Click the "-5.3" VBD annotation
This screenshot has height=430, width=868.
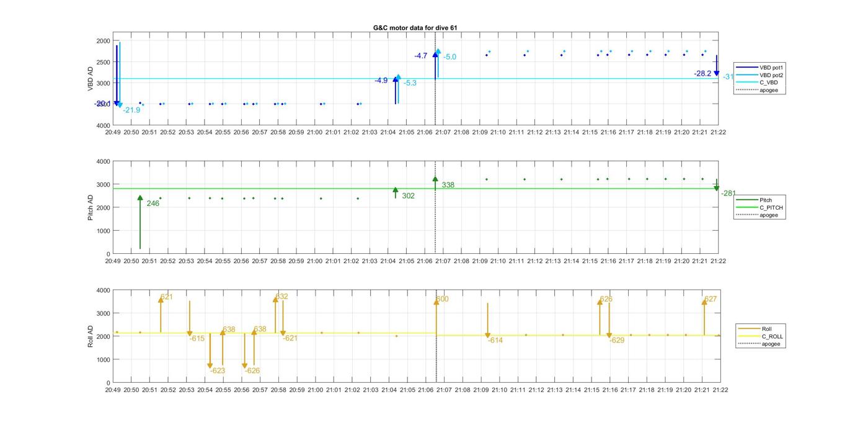point(410,83)
